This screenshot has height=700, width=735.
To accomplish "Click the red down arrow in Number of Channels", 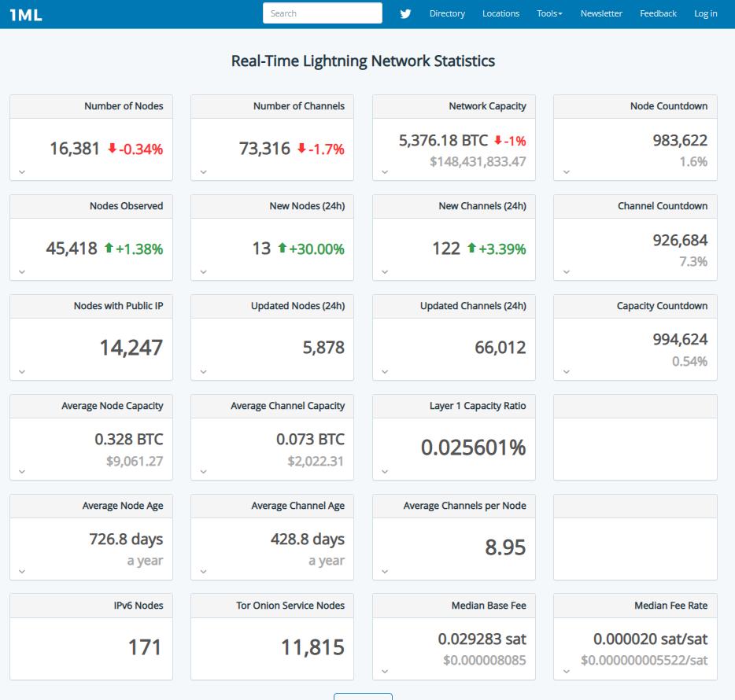I will [x=301, y=149].
